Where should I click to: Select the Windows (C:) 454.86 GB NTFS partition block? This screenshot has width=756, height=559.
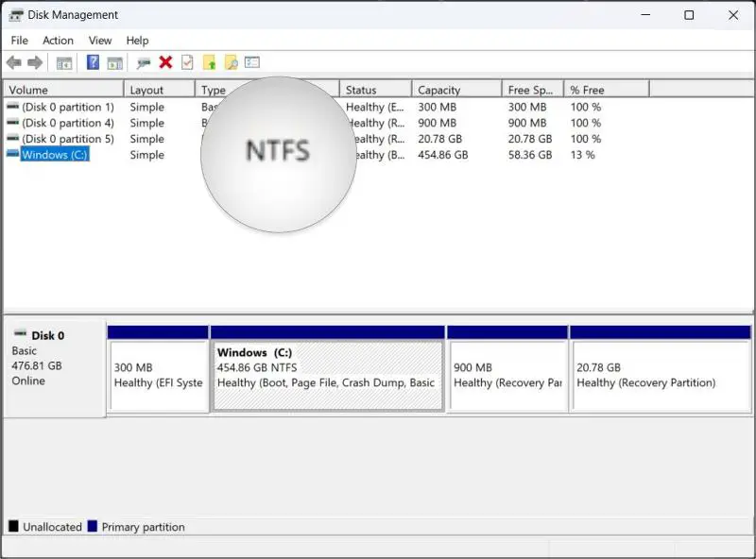coord(328,368)
